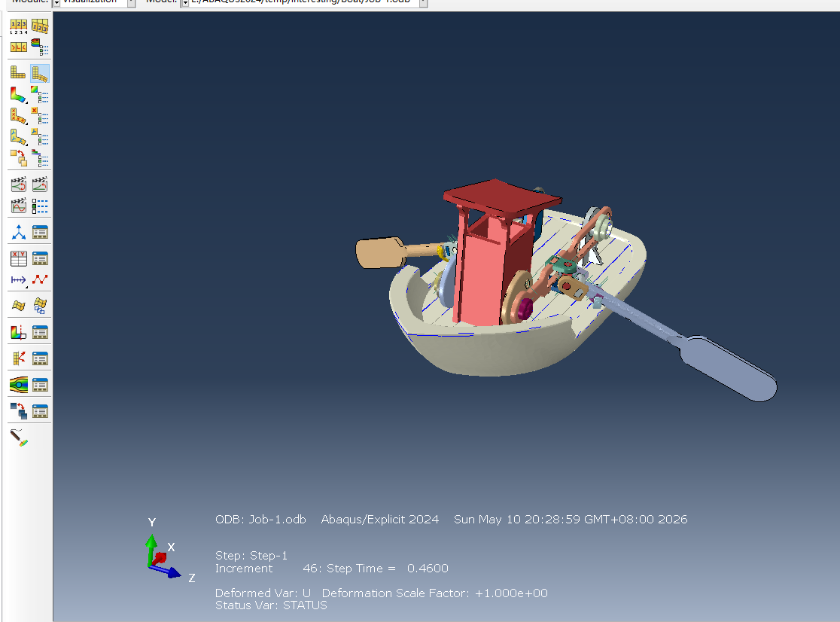The height and width of the screenshot is (622, 840).
Task: Activate the View Cut tool
Action: click(x=18, y=332)
